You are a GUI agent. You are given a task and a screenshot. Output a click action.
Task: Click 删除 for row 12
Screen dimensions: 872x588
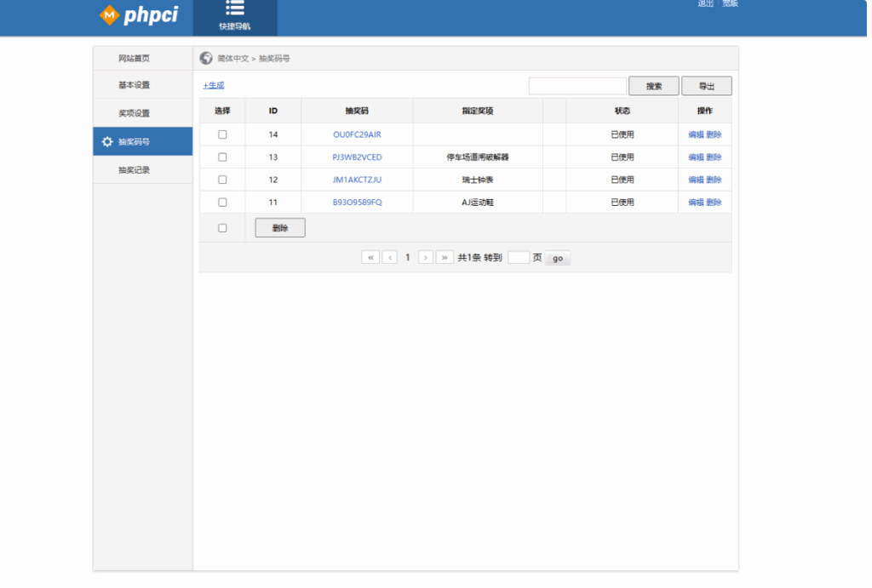[x=714, y=180]
